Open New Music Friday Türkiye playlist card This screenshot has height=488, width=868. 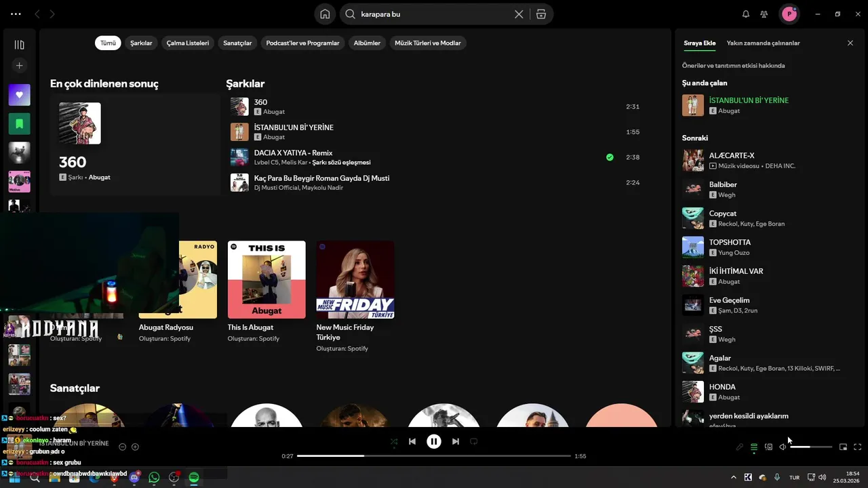[x=355, y=296]
